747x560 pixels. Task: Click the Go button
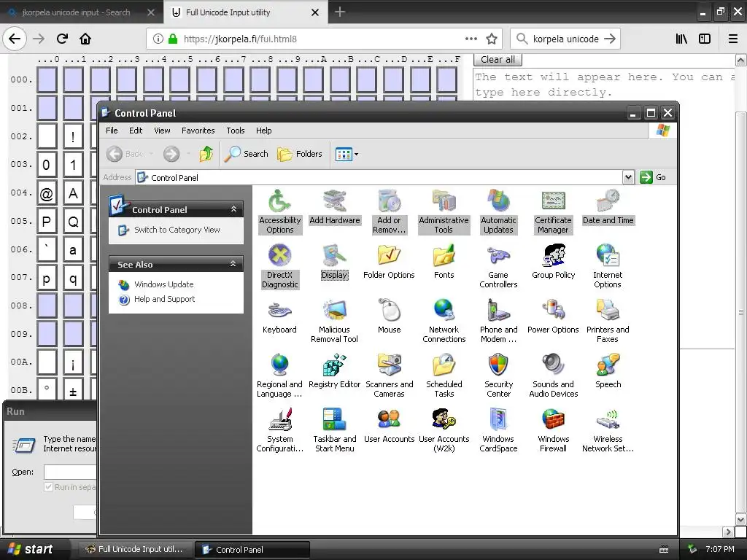pyautogui.click(x=654, y=177)
